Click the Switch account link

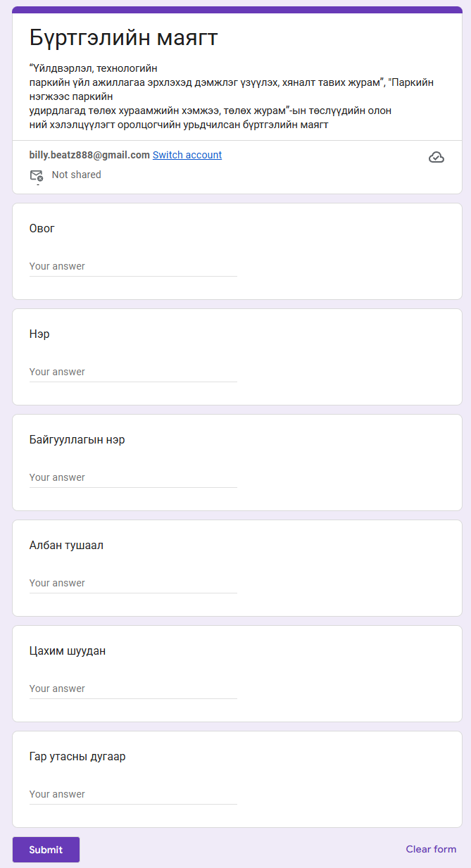click(x=187, y=155)
